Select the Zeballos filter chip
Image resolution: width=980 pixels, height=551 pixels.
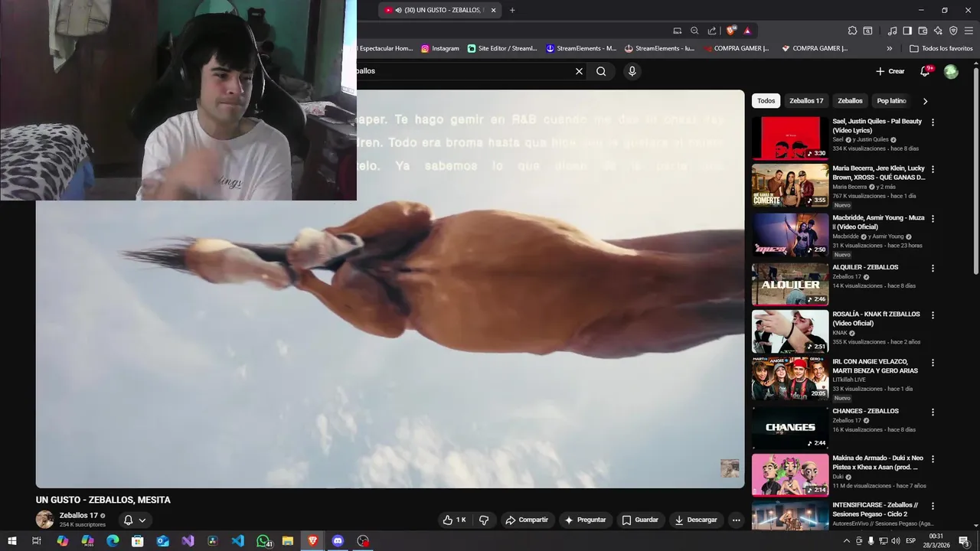point(850,101)
